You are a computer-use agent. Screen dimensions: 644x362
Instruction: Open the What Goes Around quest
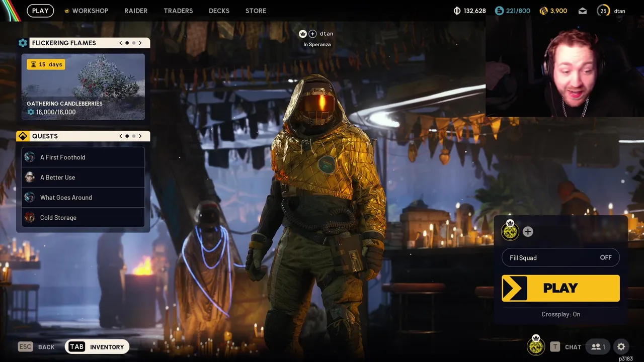[x=83, y=198]
